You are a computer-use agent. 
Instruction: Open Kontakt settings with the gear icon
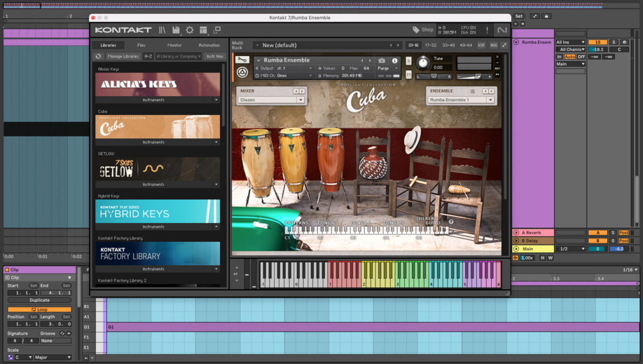coord(190,31)
